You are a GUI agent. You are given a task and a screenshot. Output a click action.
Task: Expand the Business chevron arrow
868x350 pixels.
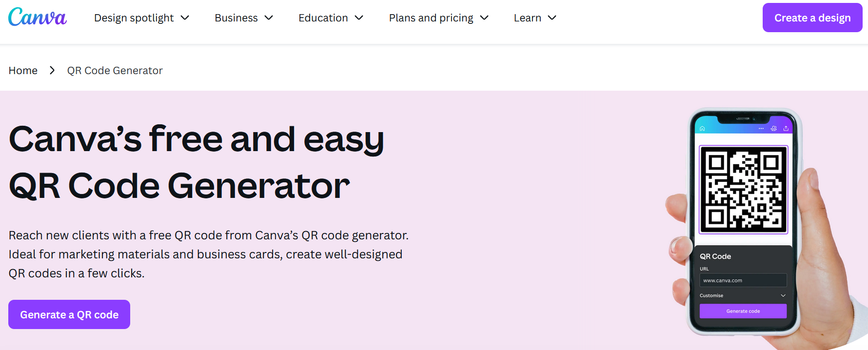click(269, 18)
